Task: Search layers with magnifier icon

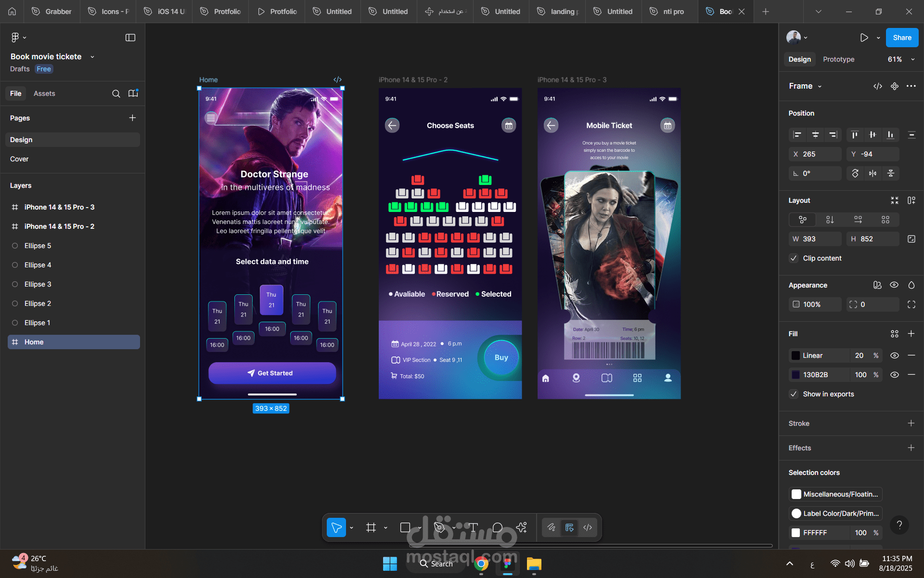Action: point(116,93)
